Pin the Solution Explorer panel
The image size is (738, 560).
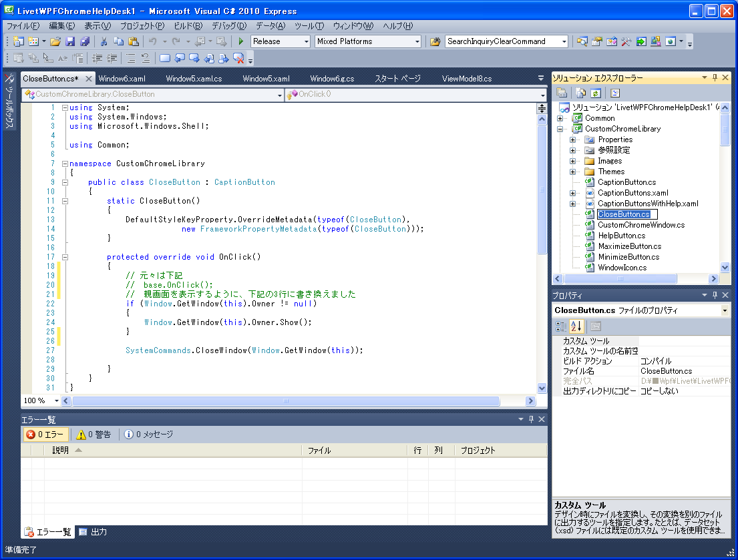[x=715, y=77]
